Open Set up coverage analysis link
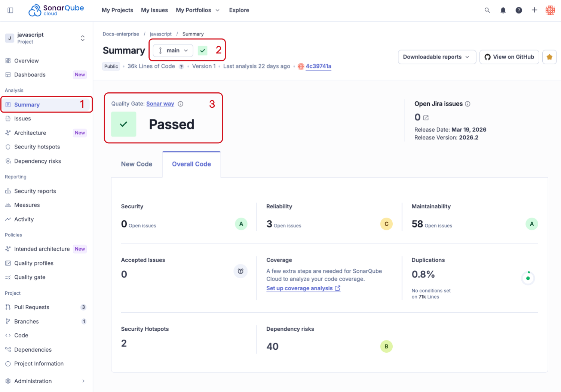This screenshot has width=561, height=392. (x=303, y=288)
